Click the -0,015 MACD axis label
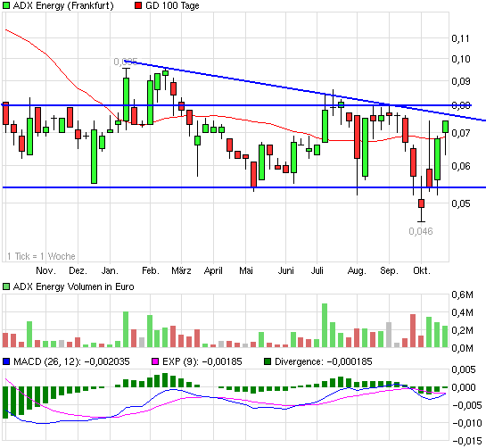486x448 pixels. (x=466, y=441)
